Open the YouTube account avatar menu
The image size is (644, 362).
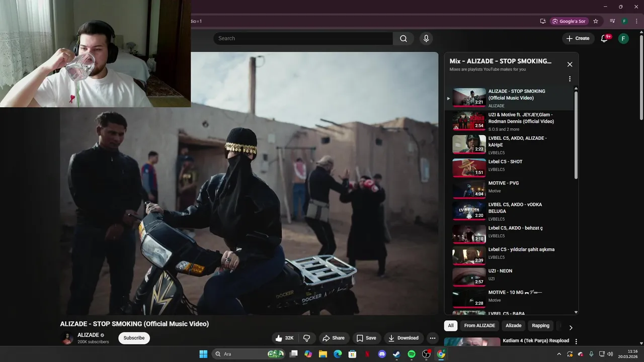tap(623, 38)
